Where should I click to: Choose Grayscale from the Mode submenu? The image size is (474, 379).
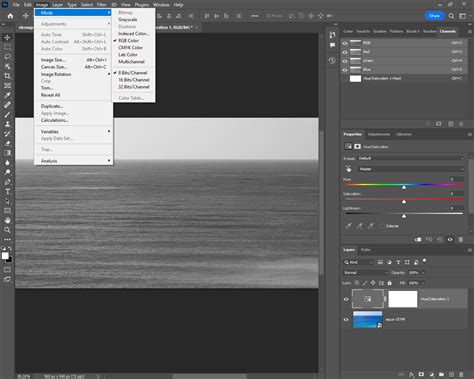128,19
